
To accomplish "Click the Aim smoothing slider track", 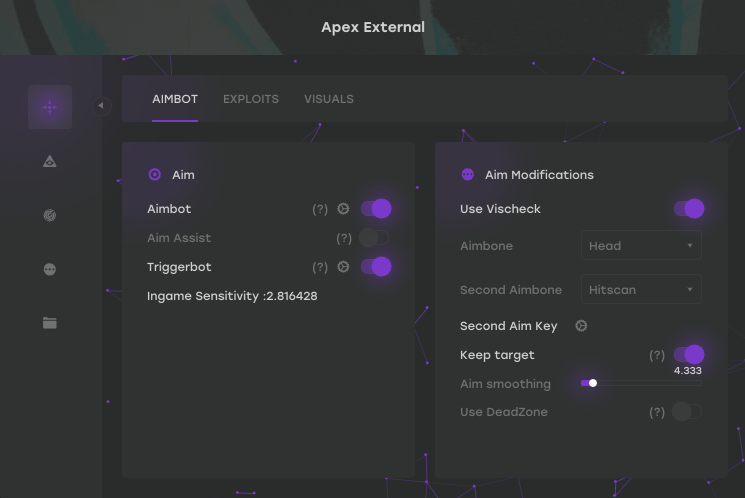I will click(641, 383).
